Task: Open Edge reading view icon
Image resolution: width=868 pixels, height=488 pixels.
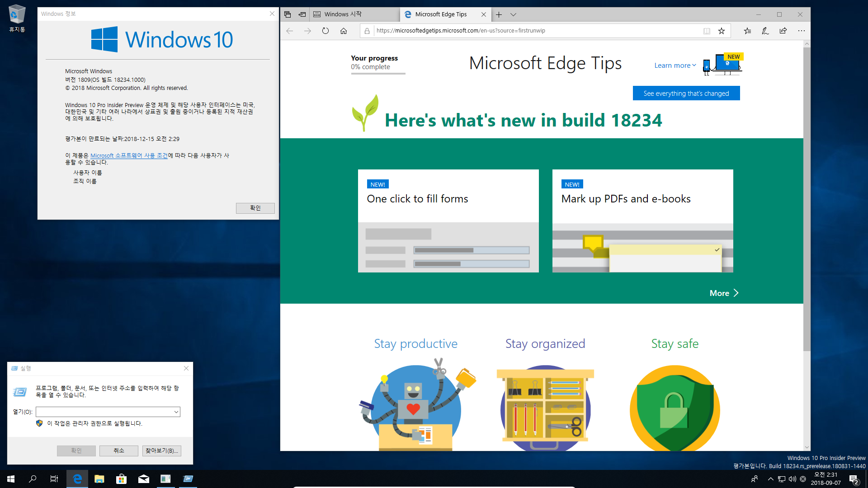Action: point(707,31)
